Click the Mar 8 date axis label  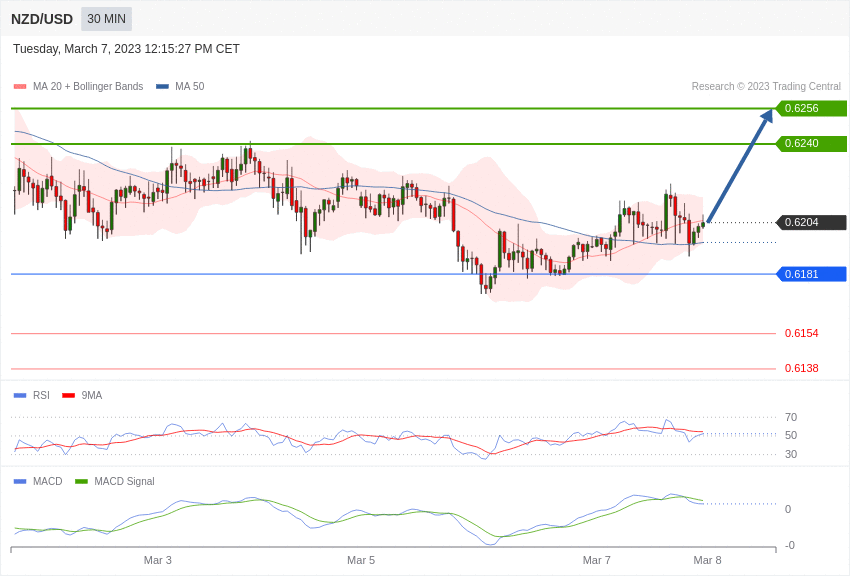click(707, 560)
